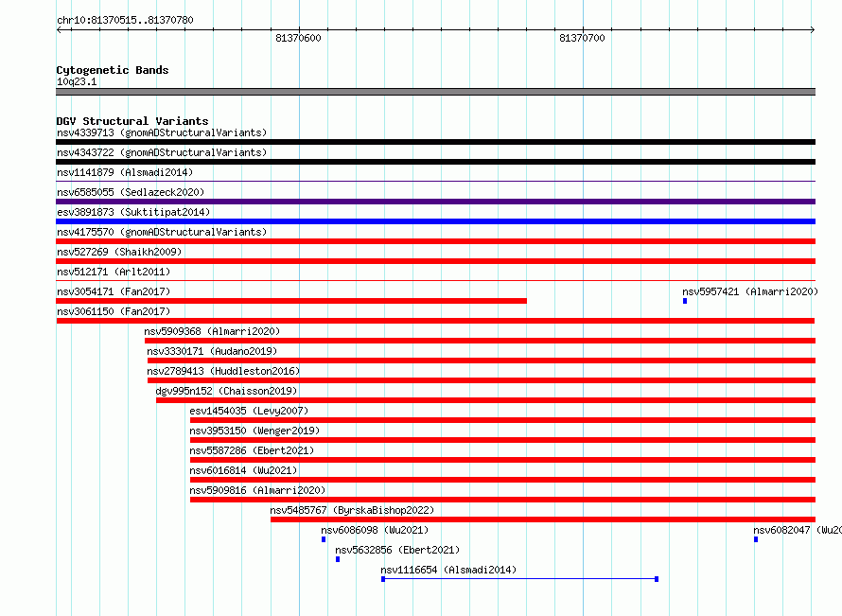Click the DGV Structural Variants track title
This screenshot has height=616, width=842.
coord(132,121)
